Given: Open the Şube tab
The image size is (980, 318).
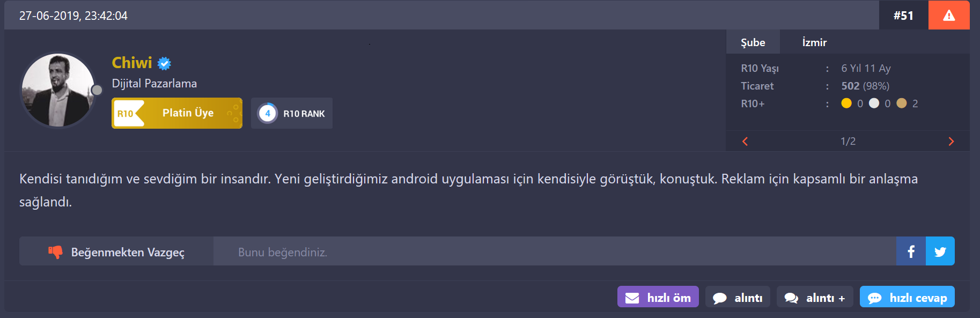Looking at the screenshot, I should [x=753, y=42].
